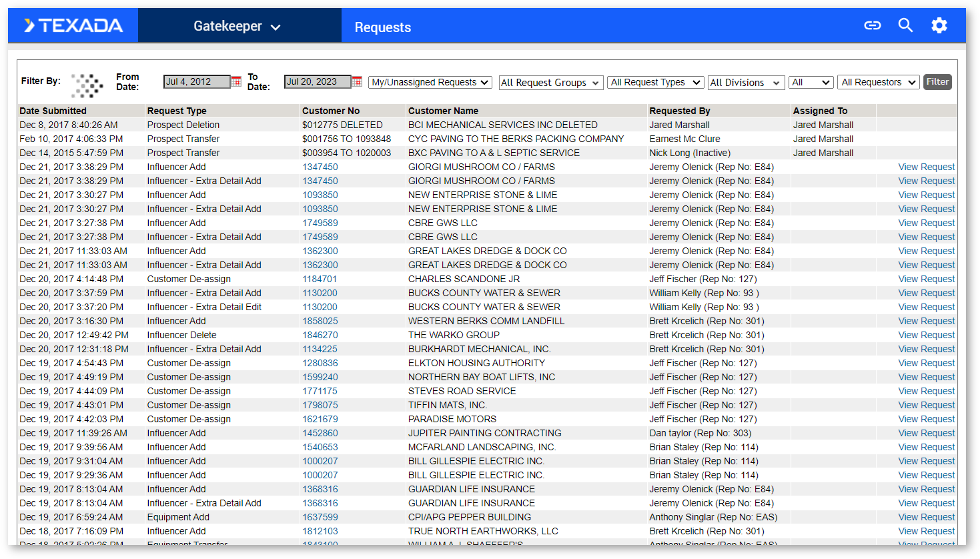The image size is (980, 559).
Task: Select date Dec 8, 2017 8:40:26 AM
Action: tap(69, 125)
